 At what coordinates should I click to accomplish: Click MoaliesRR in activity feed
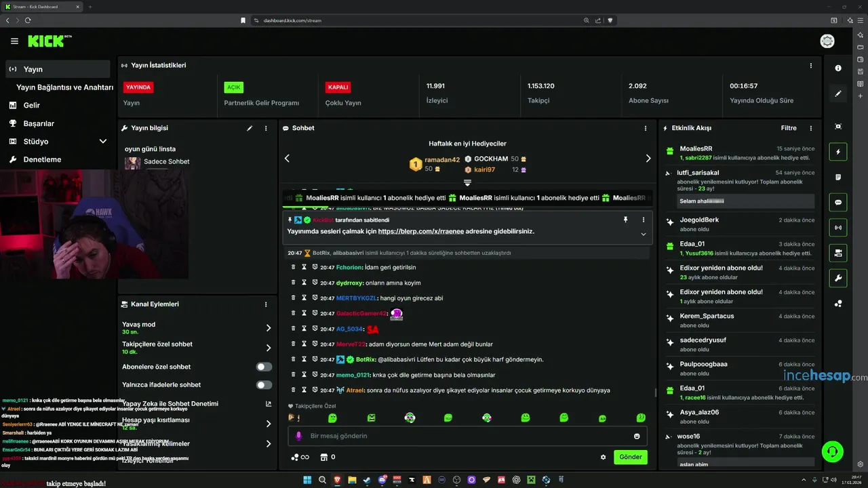tap(696, 148)
